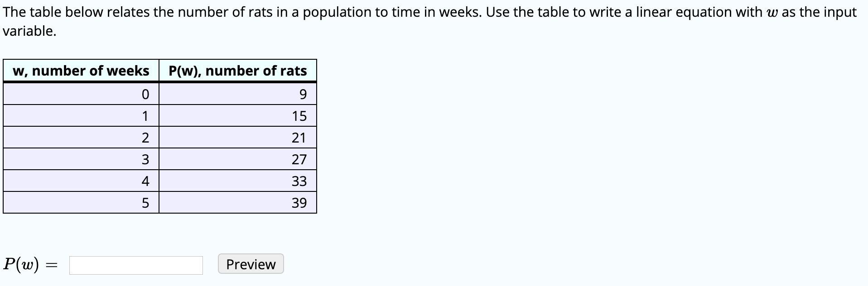Click the Preview button

tap(251, 264)
